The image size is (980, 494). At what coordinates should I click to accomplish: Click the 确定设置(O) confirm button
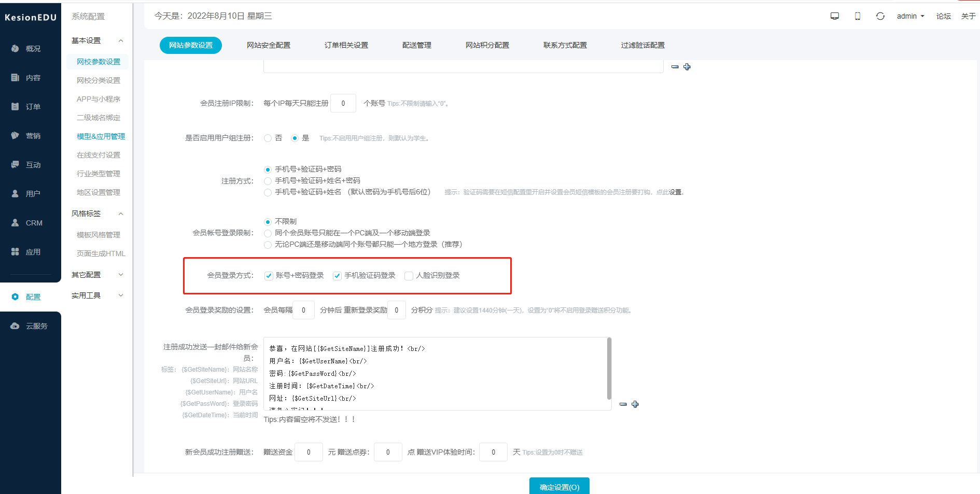[559, 487]
